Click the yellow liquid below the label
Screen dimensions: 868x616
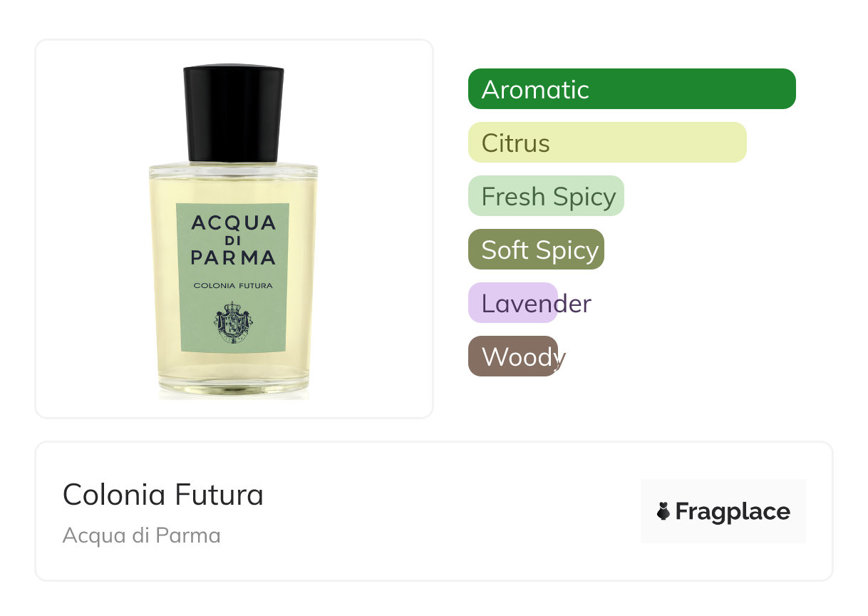233,371
